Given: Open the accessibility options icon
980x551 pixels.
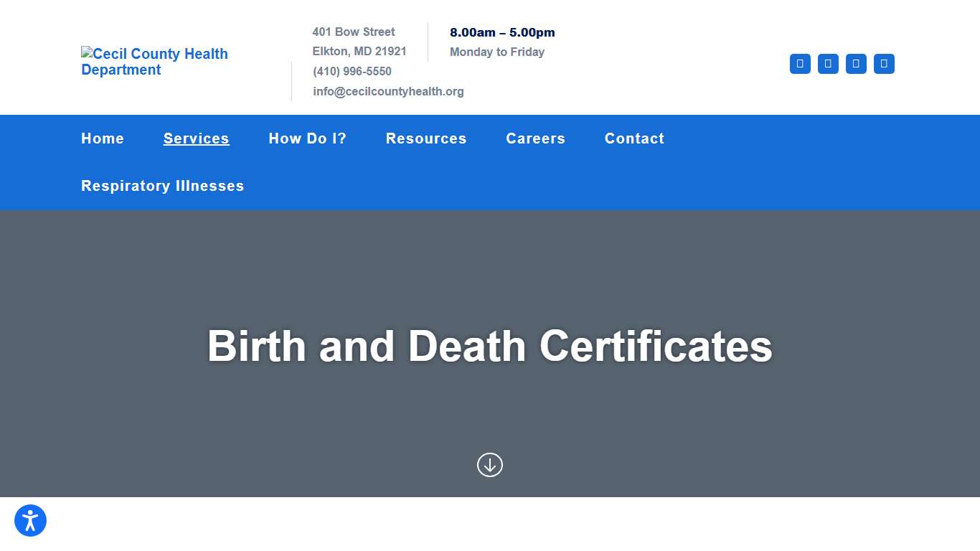Looking at the screenshot, I should coord(30,520).
